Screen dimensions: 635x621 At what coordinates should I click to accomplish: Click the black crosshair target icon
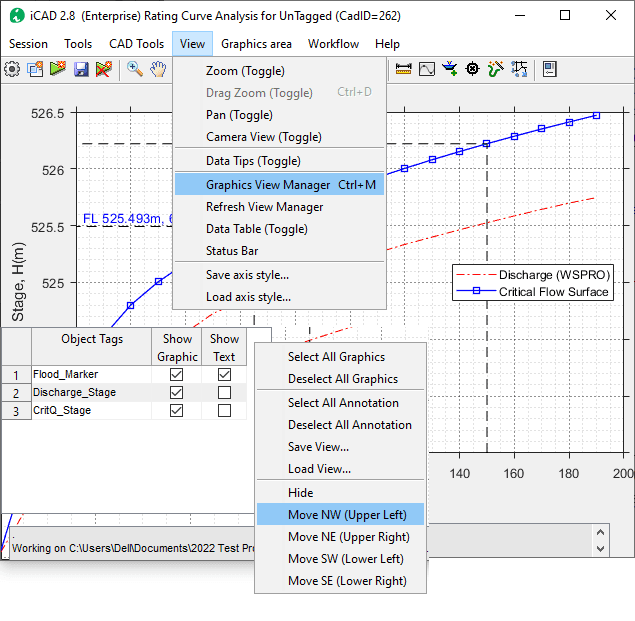(x=472, y=69)
